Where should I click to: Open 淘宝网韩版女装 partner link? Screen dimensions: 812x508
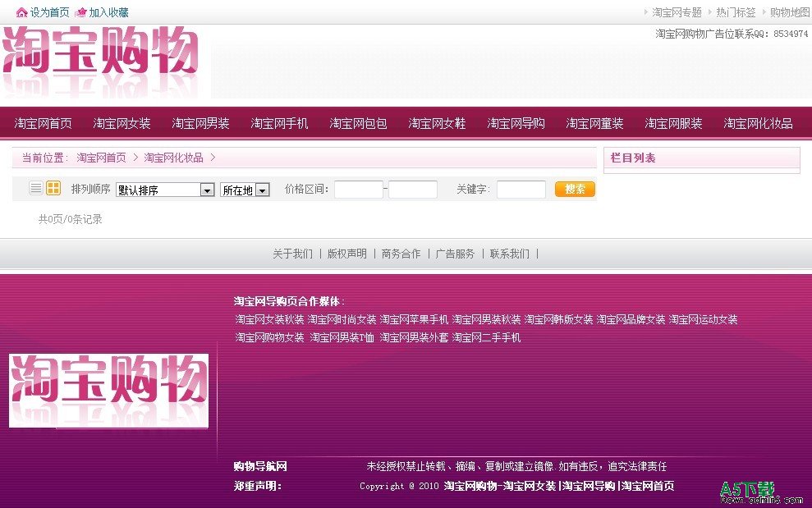pyautogui.click(x=558, y=319)
